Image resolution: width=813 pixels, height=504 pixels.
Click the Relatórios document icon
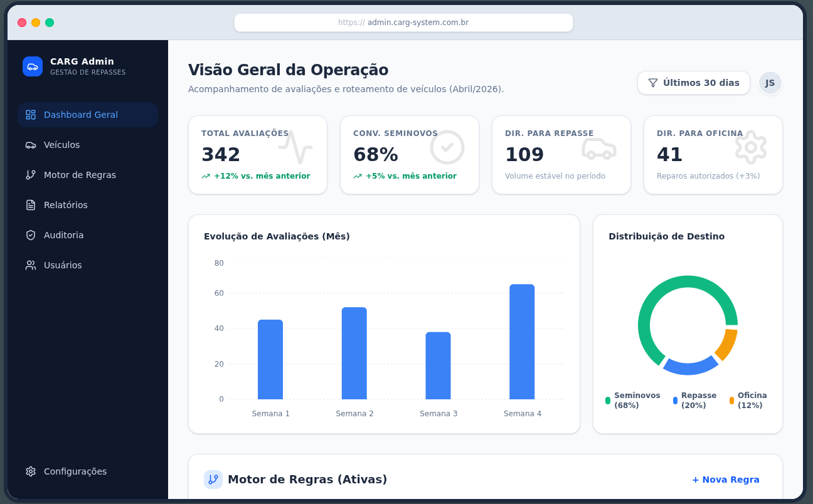click(30, 205)
